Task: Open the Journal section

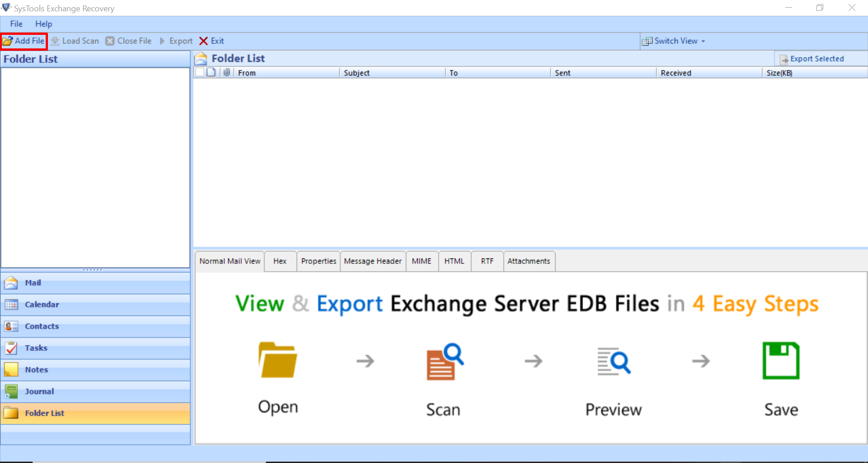Action: pos(39,391)
